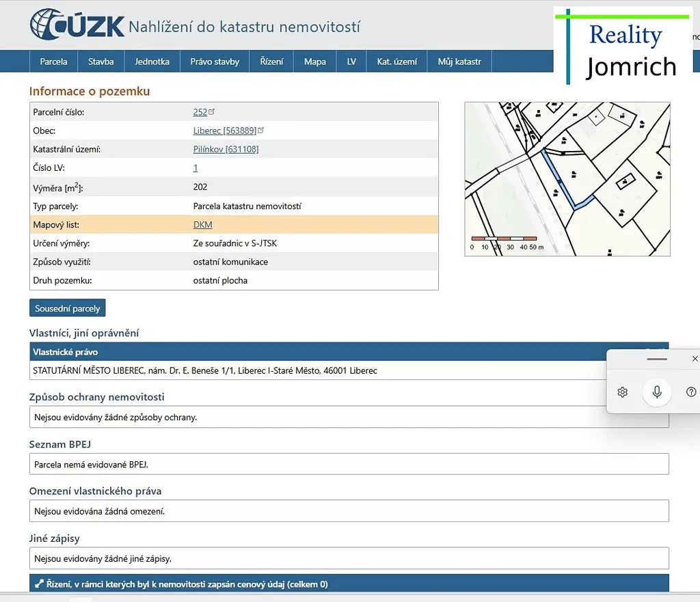
Task: Click the expand arrows icon in Řízení header
Action: tap(38, 584)
